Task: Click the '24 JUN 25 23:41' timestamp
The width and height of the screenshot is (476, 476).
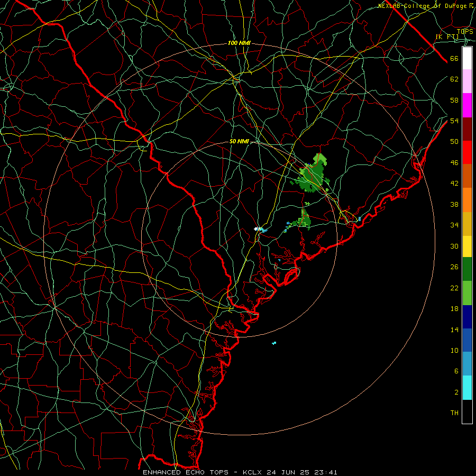Action: coord(302,472)
